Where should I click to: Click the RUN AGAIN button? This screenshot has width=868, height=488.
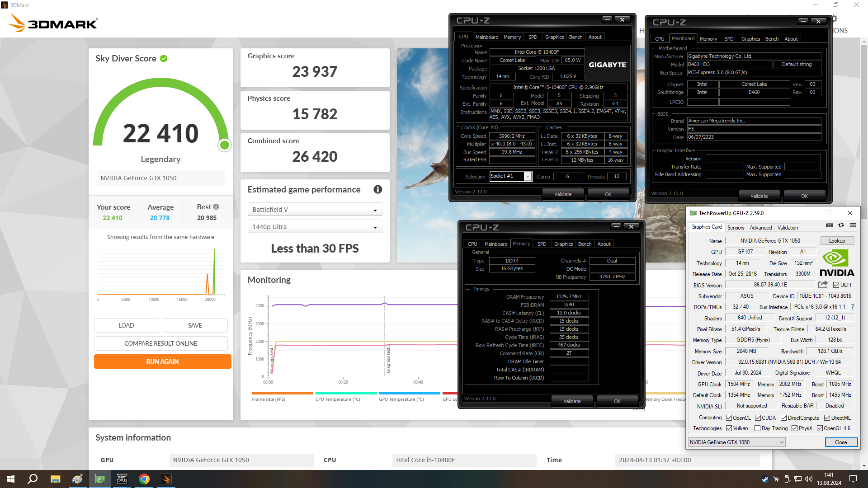[x=162, y=361]
